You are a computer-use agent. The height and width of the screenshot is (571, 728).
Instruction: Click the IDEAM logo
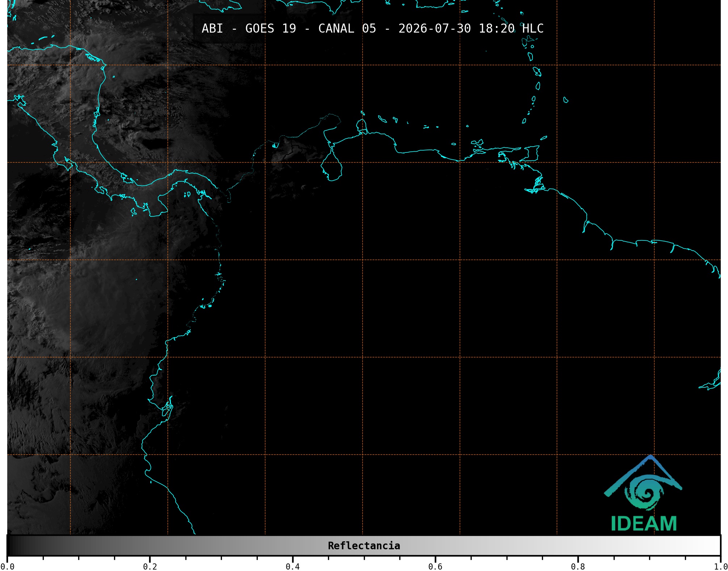(x=643, y=493)
